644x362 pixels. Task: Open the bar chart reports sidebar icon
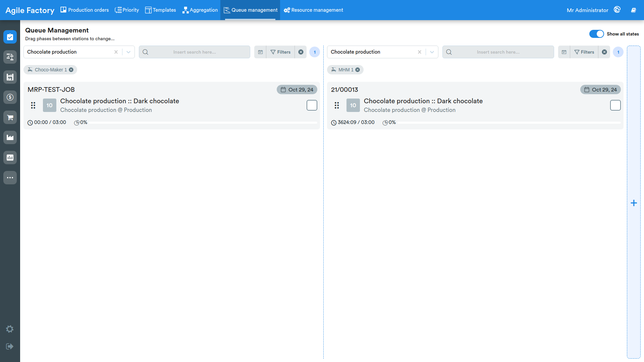click(x=10, y=158)
